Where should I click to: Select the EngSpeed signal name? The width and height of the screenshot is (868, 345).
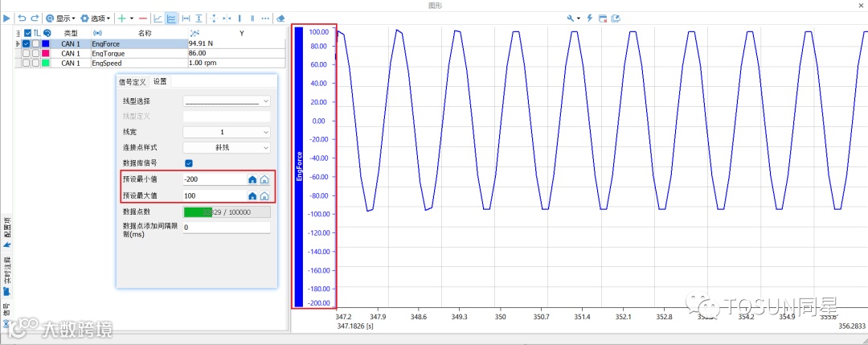[107, 64]
